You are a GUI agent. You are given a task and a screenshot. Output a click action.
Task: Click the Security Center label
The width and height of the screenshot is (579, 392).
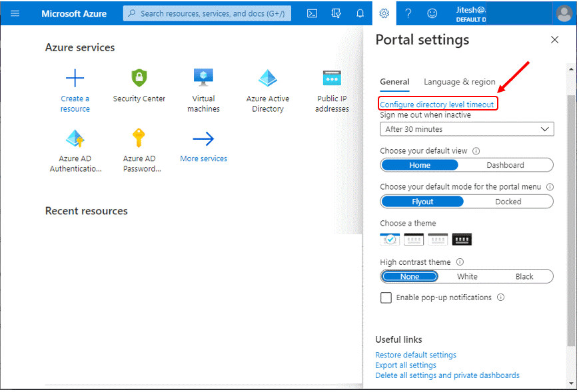139,98
